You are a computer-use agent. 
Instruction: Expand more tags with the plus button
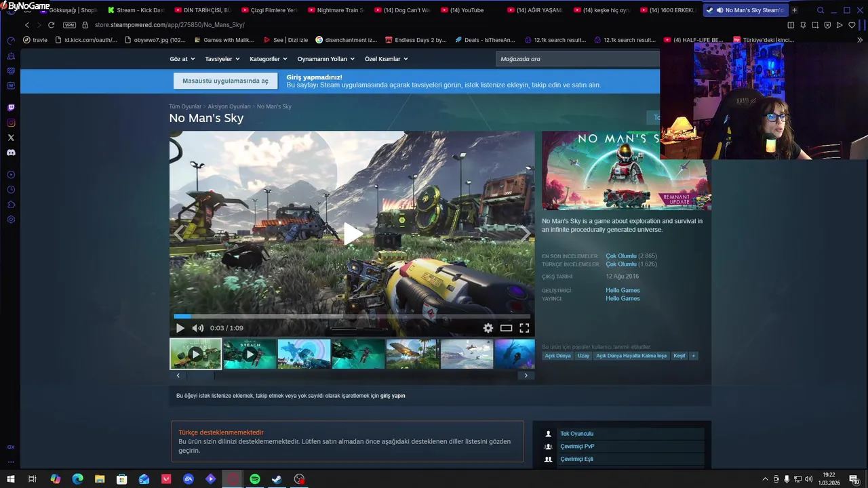693,356
